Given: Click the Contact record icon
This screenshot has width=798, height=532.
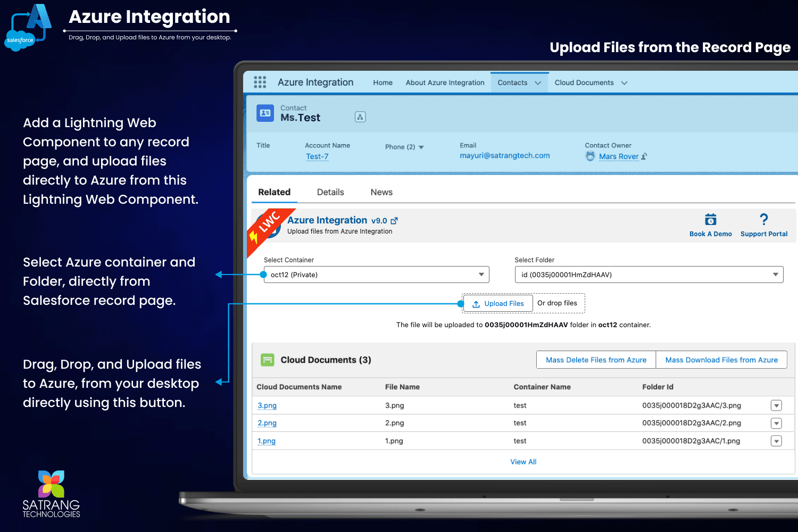Looking at the screenshot, I should [265, 113].
